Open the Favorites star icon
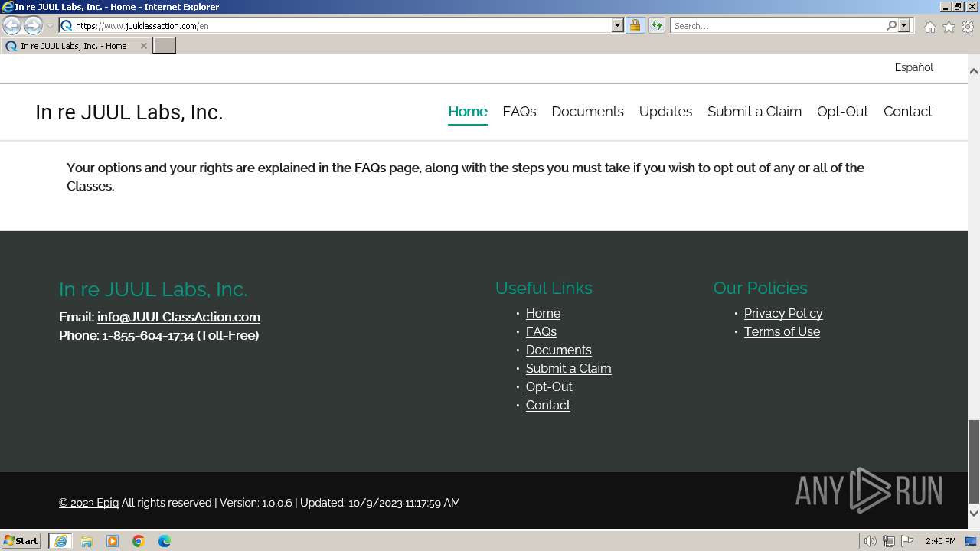 [949, 27]
